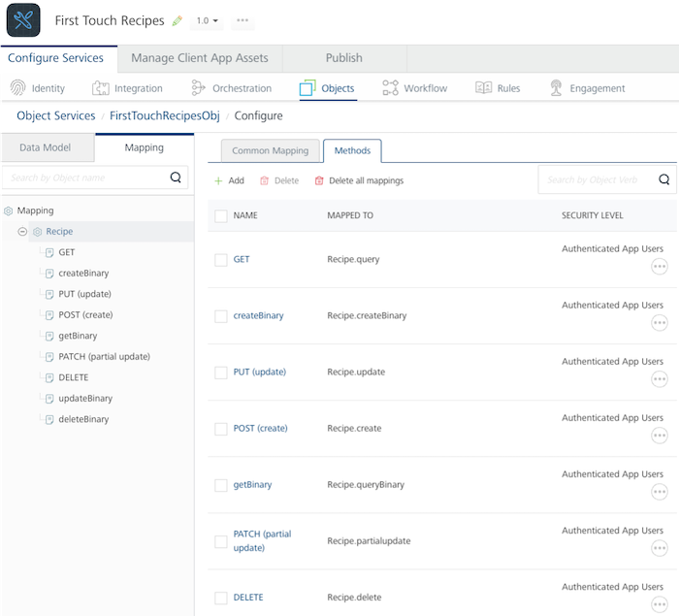Click the Mapping root node icon

[x=8, y=211]
